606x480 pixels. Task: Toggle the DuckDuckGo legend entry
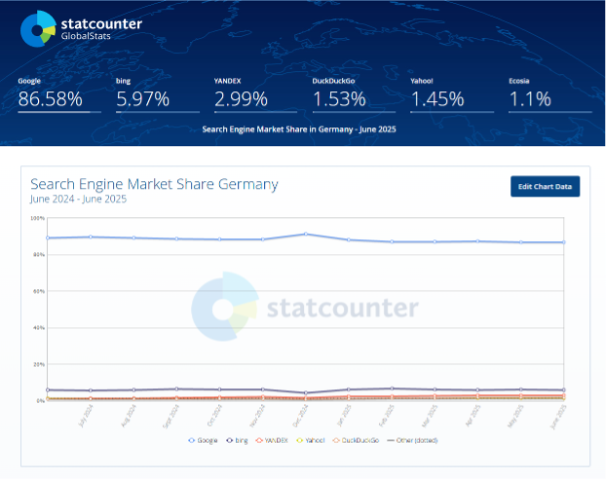click(356, 440)
